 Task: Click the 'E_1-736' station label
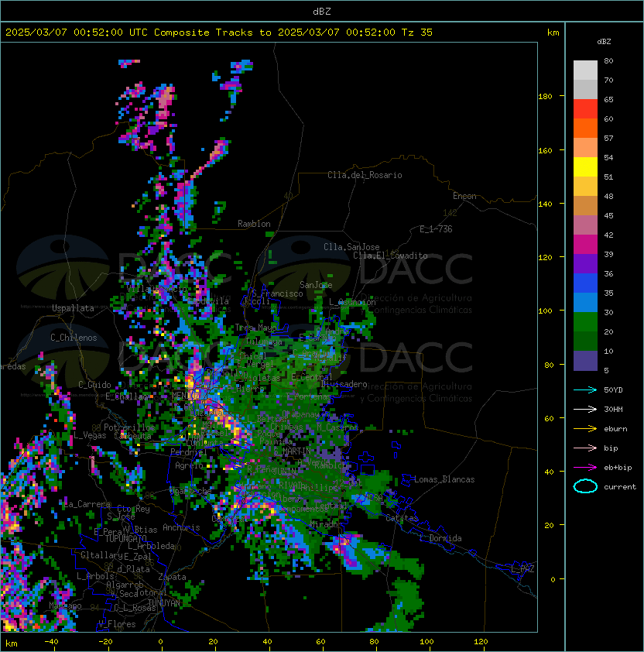tap(436, 229)
